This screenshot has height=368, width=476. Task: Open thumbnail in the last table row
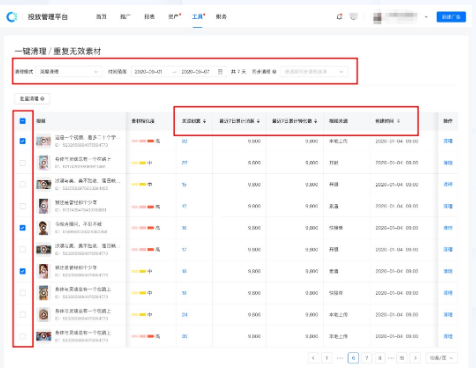point(44,336)
